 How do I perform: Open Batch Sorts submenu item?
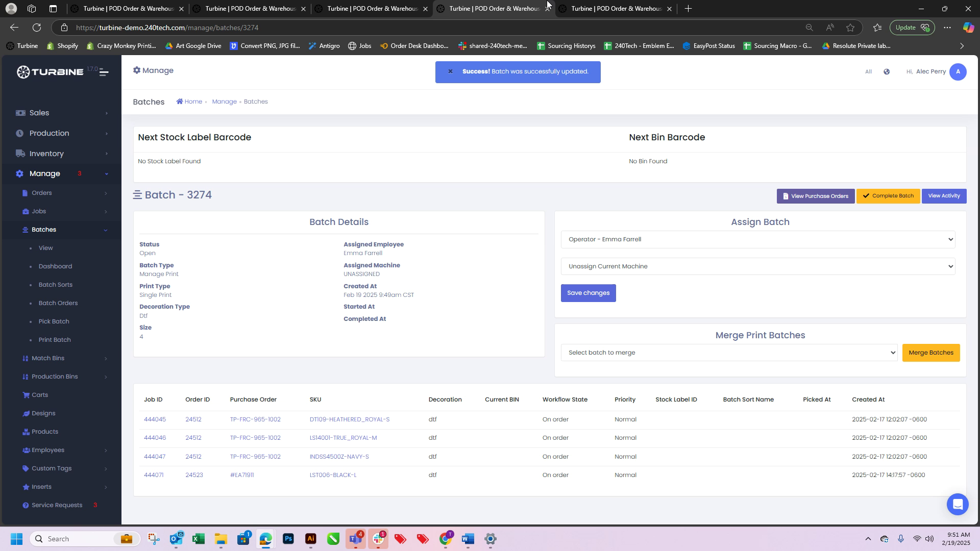[x=55, y=285]
